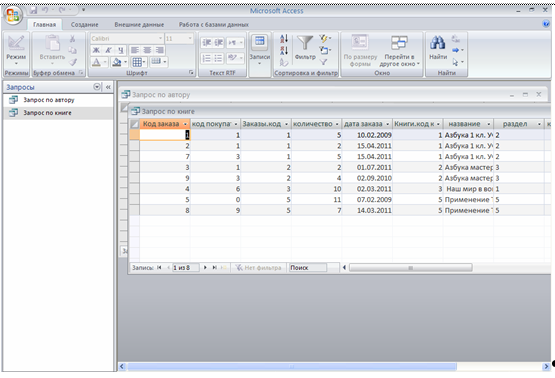Open the Запросы navigation pane dropdown
This screenshot has width=555, height=378.
pos(97,87)
